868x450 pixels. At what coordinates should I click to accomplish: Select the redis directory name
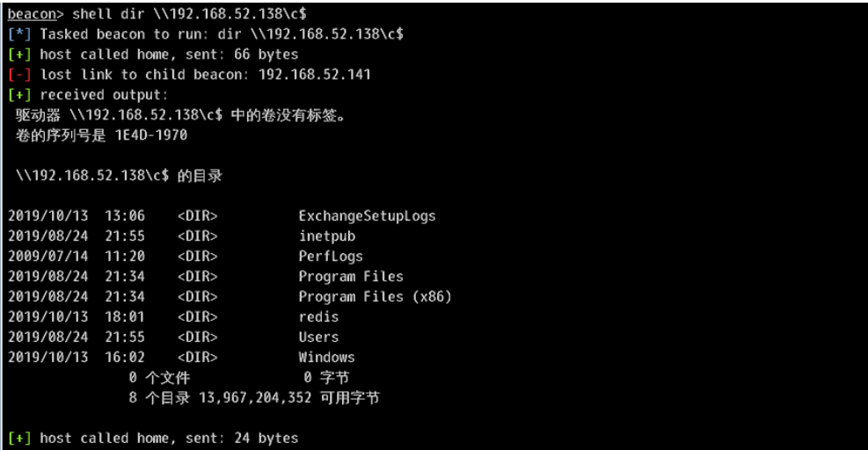(318, 316)
